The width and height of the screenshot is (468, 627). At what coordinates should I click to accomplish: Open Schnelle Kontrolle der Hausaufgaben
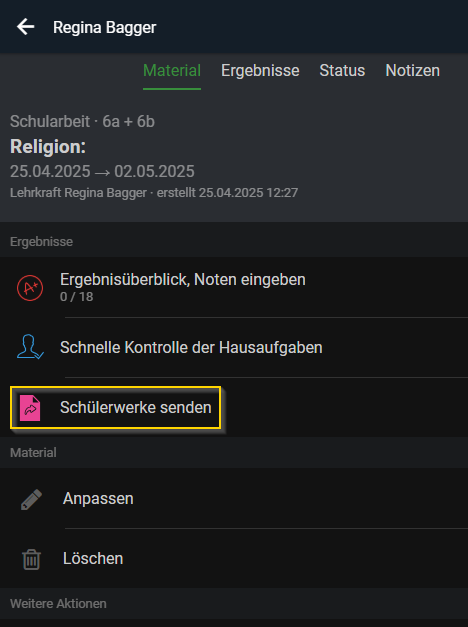coord(234,347)
